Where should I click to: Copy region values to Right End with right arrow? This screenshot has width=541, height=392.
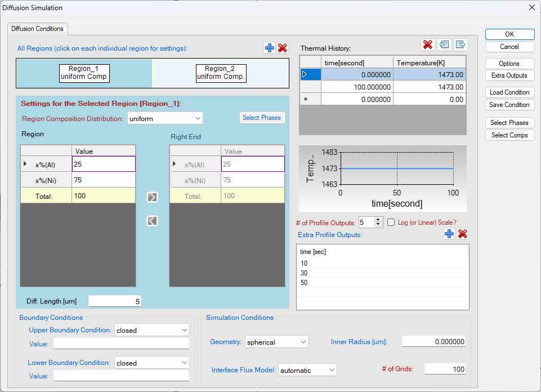coord(152,197)
